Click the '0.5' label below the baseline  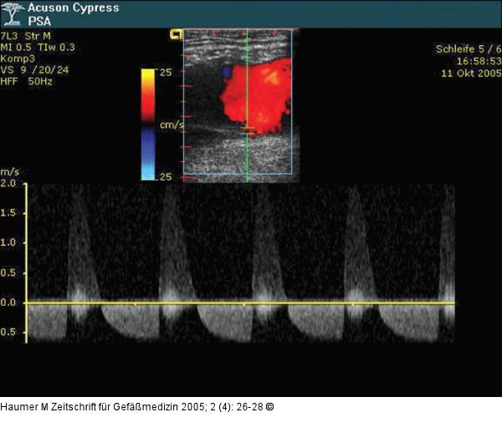[x=8, y=332]
